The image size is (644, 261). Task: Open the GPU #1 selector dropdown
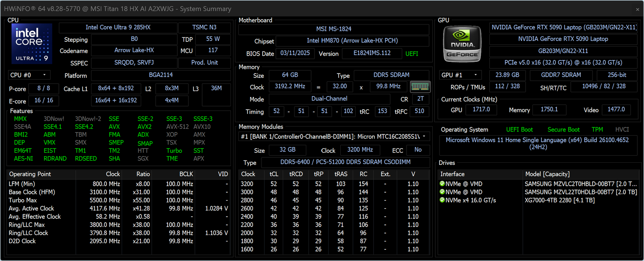pos(461,75)
